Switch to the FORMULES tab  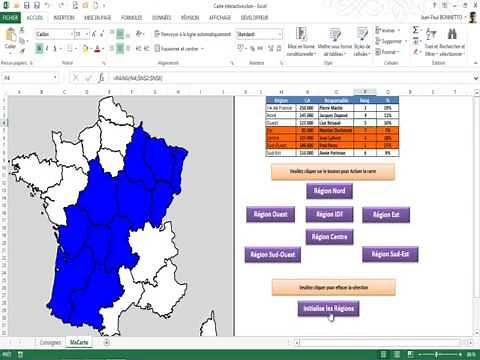coord(132,17)
